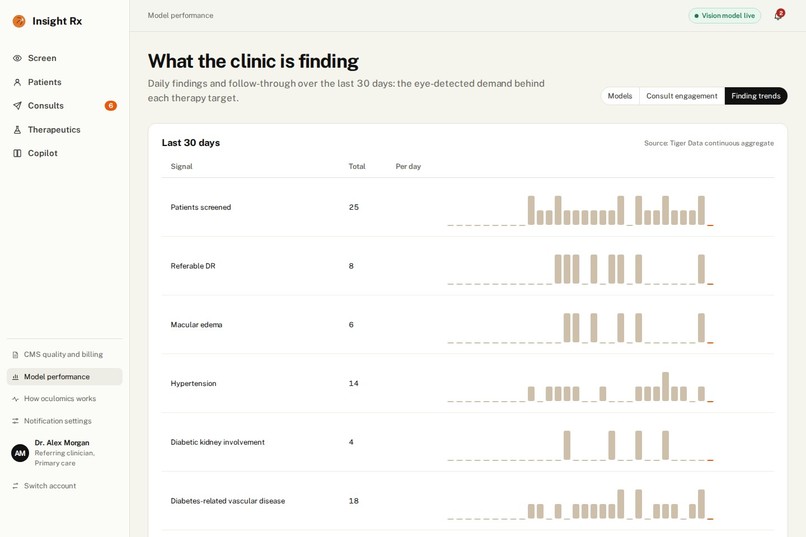
Task: Click the swap icon beside Switch account
Action: click(15, 486)
